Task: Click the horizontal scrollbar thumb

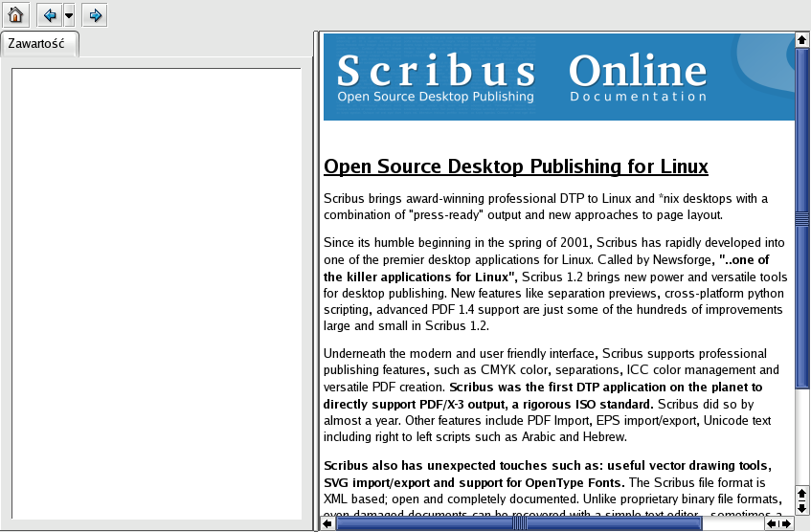Action: click(x=519, y=523)
